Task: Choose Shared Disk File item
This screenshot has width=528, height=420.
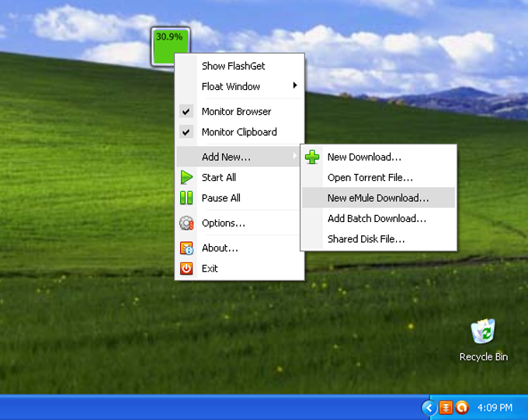Action: tap(378, 239)
